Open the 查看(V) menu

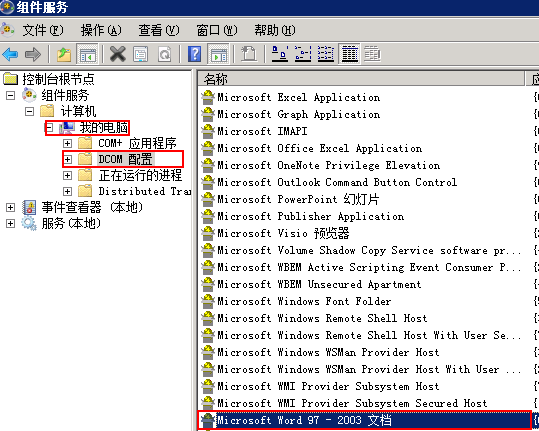coord(159,30)
